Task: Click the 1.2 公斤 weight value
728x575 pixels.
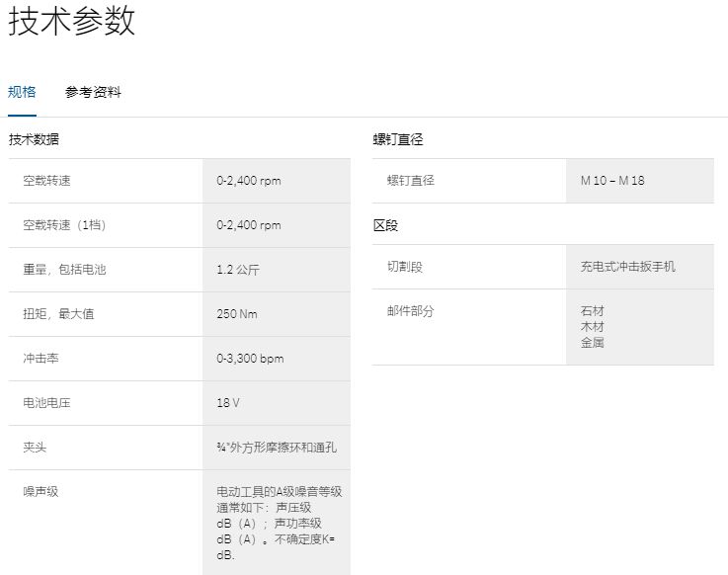Action: click(238, 270)
